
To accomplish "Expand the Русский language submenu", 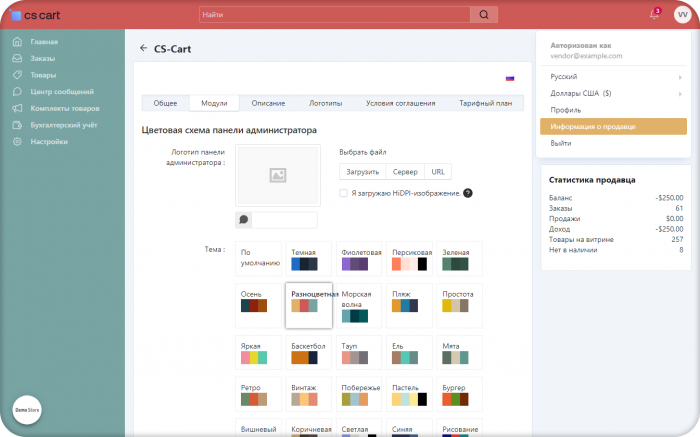I will tap(613, 77).
